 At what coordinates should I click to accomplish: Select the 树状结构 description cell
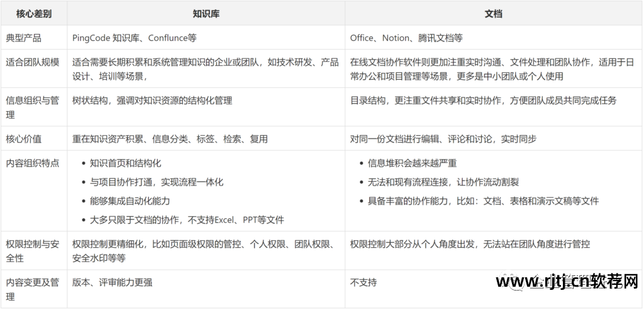point(152,101)
